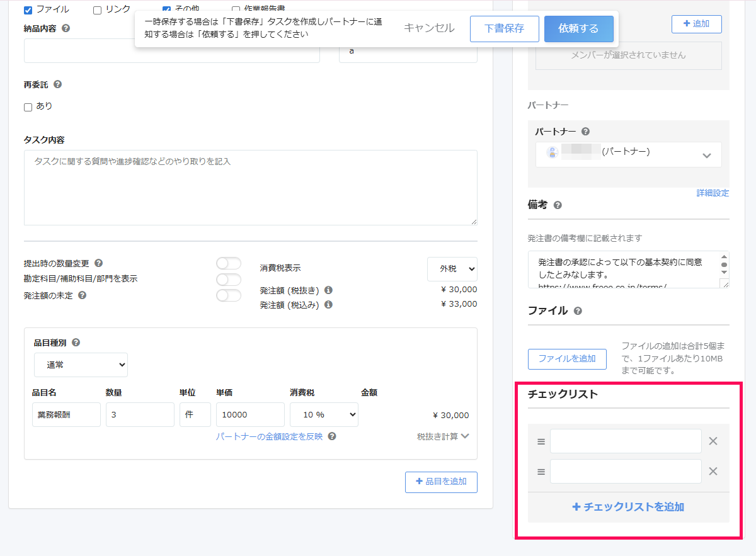
Task: Click the 品目名 field containing 業務報酬
Action: tap(66, 415)
